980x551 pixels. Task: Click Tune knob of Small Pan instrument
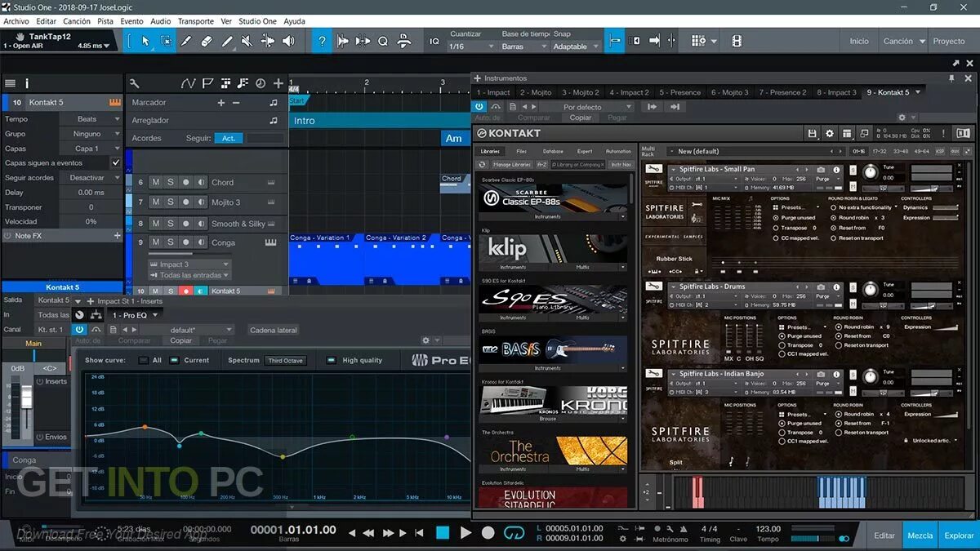[871, 173]
